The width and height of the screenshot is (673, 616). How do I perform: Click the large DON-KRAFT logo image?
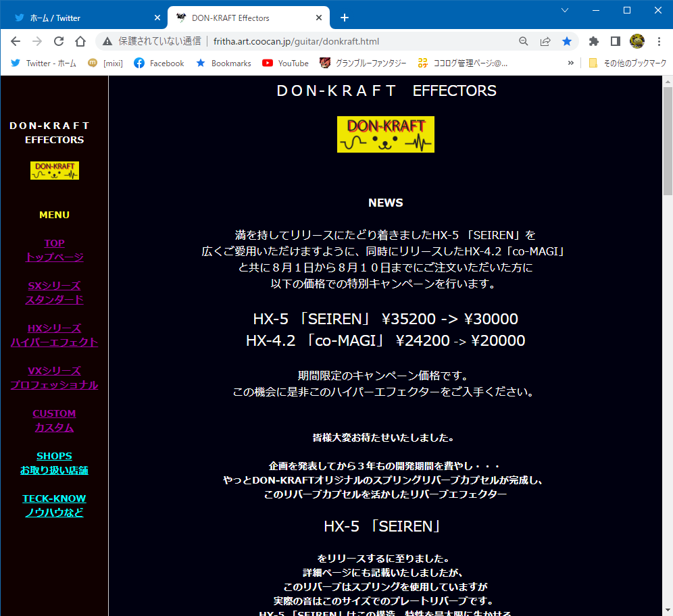pyautogui.click(x=385, y=134)
